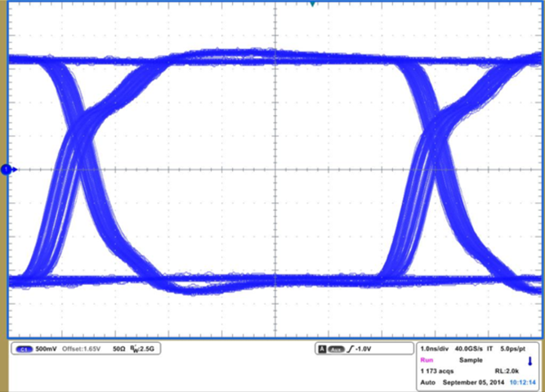Click the September 05, 2014 date
The height and width of the screenshot is (392, 545).
[473, 382]
